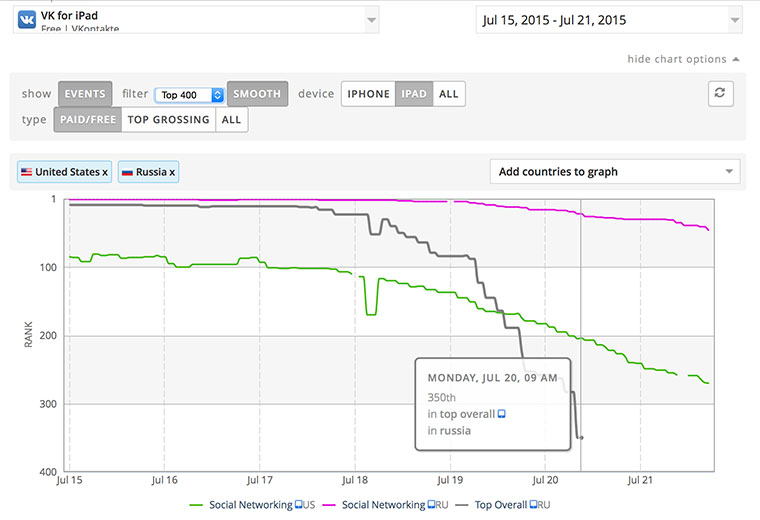
Task: Click hide chart options link
Action: tap(683, 59)
